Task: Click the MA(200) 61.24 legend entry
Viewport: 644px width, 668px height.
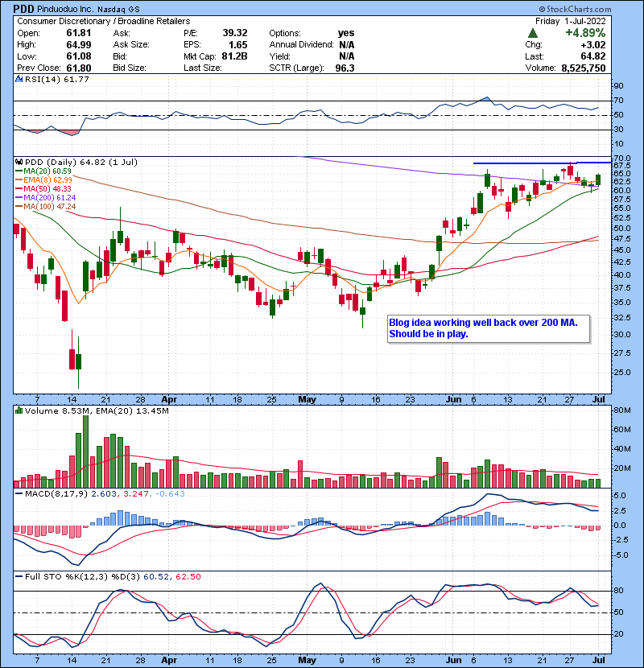Action: tap(46, 198)
